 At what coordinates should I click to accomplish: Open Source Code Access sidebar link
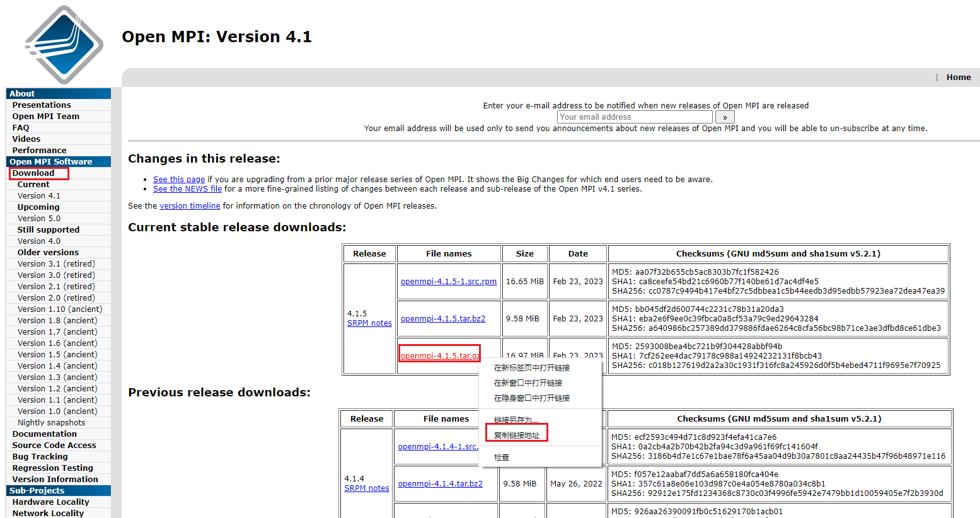(54, 446)
